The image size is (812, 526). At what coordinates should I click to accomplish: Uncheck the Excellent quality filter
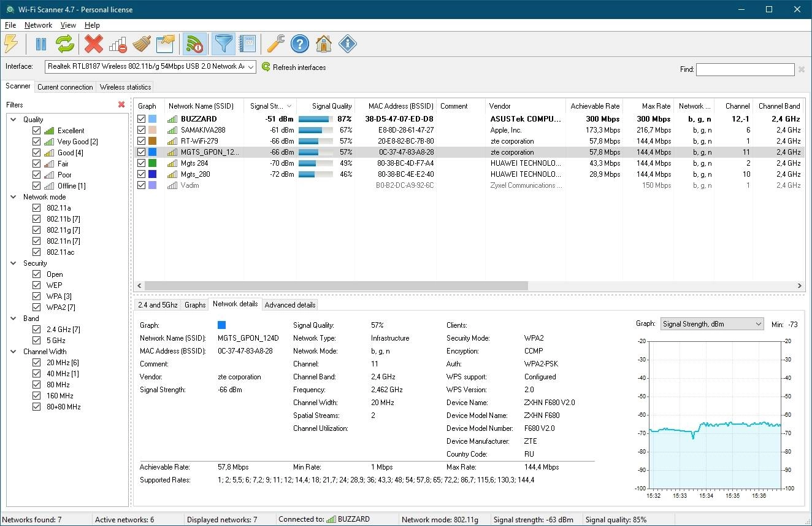[37, 131]
